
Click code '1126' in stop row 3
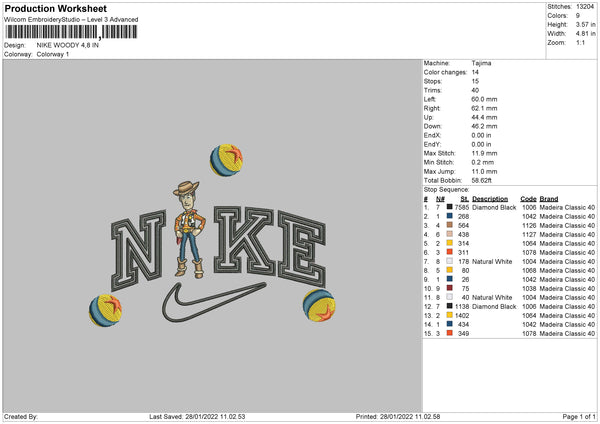point(529,225)
